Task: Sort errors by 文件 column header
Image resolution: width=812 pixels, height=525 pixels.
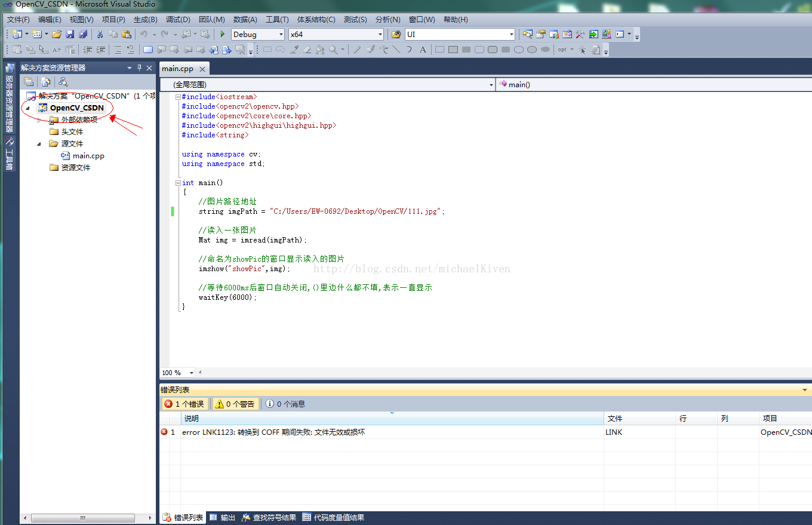Action: (639, 419)
